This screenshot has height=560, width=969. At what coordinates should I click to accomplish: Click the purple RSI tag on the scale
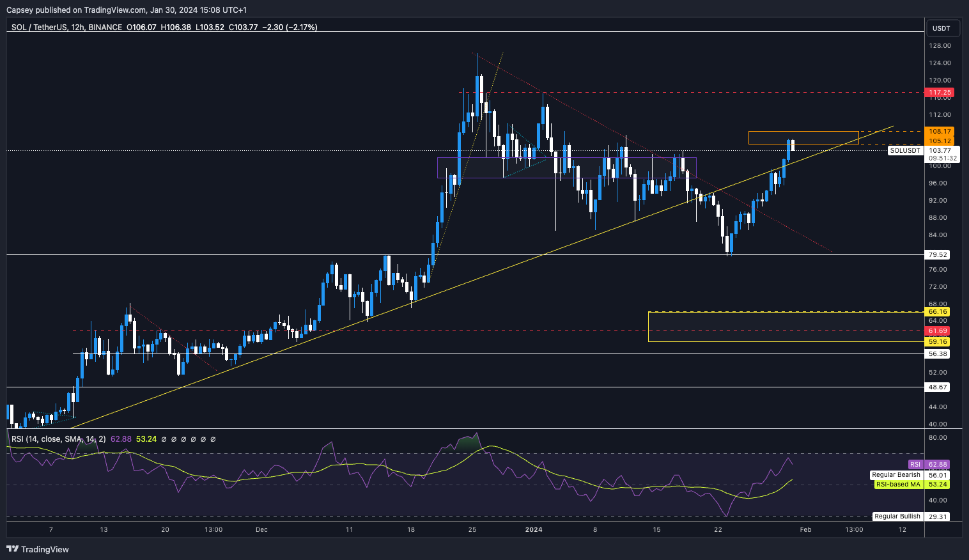point(915,465)
